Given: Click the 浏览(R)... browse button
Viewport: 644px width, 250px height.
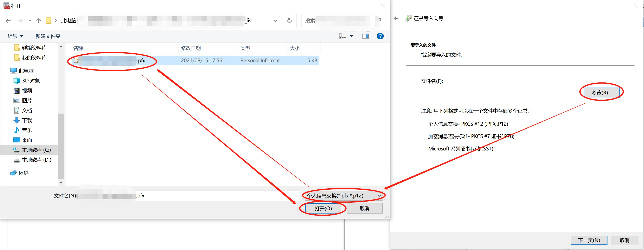Looking at the screenshot, I should coord(601,93).
